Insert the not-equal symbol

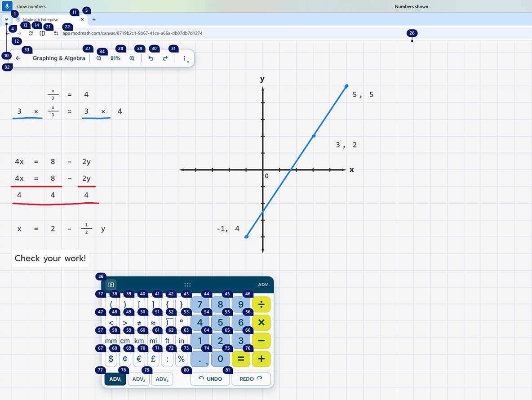click(x=139, y=323)
